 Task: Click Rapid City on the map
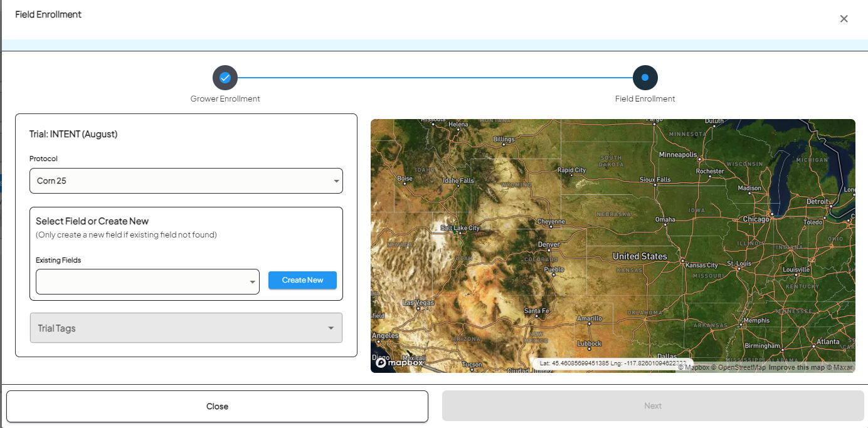pos(571,170)
